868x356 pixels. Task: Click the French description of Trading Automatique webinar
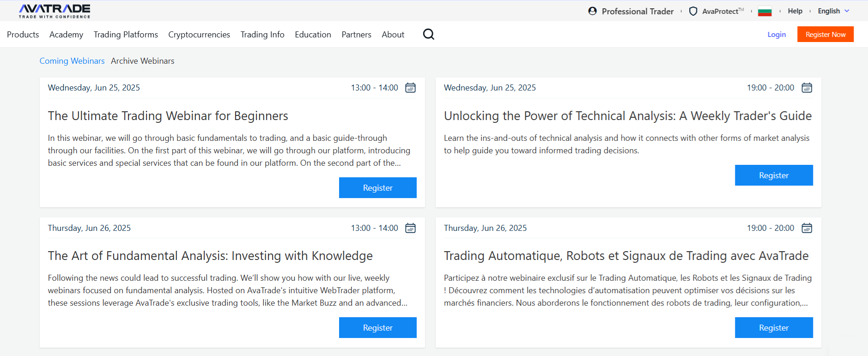(628, 290)
